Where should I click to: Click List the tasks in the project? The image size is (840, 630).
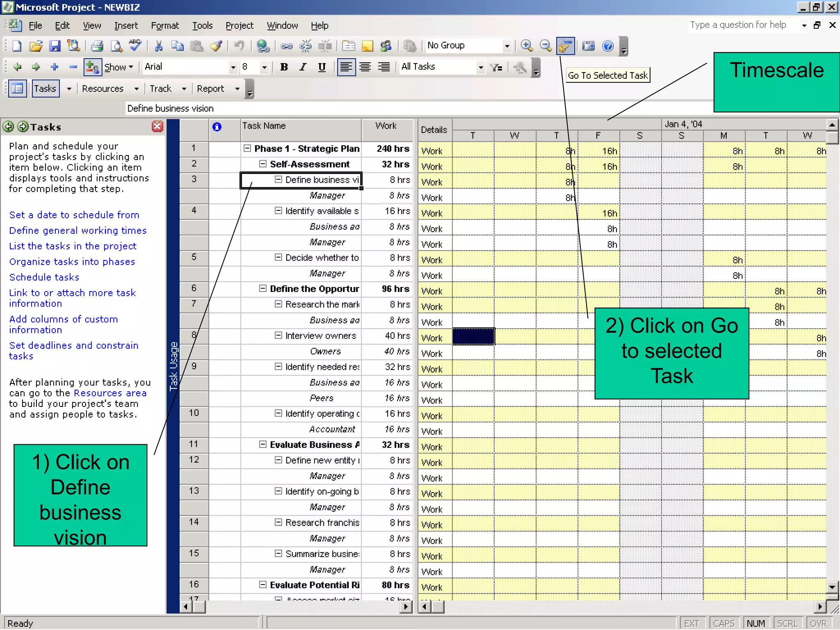tap(73, 246)
